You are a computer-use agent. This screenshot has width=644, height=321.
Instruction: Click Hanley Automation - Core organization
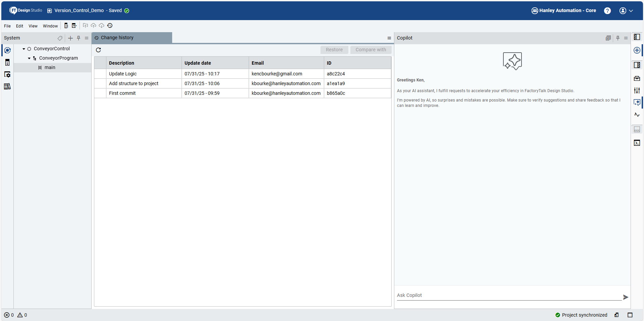point(564,10)
